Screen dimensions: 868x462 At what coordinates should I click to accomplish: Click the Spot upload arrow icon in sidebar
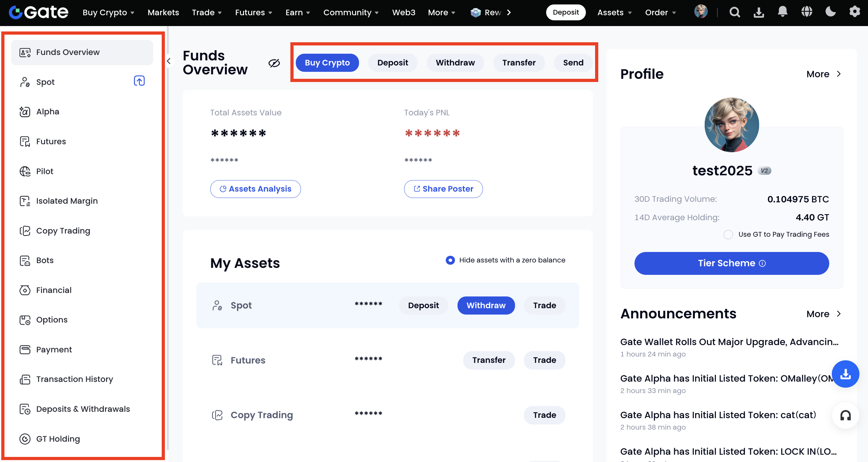[139, 81]
